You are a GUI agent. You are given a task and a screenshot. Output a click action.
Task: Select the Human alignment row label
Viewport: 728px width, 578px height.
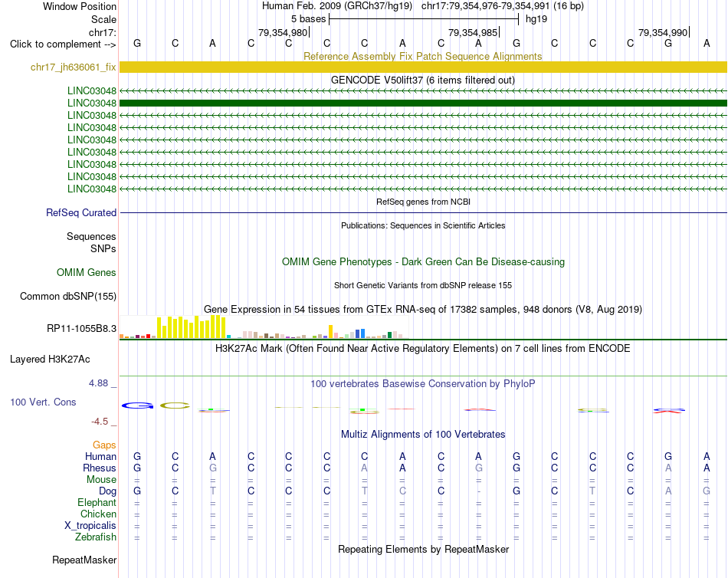[x=100, y=456]
